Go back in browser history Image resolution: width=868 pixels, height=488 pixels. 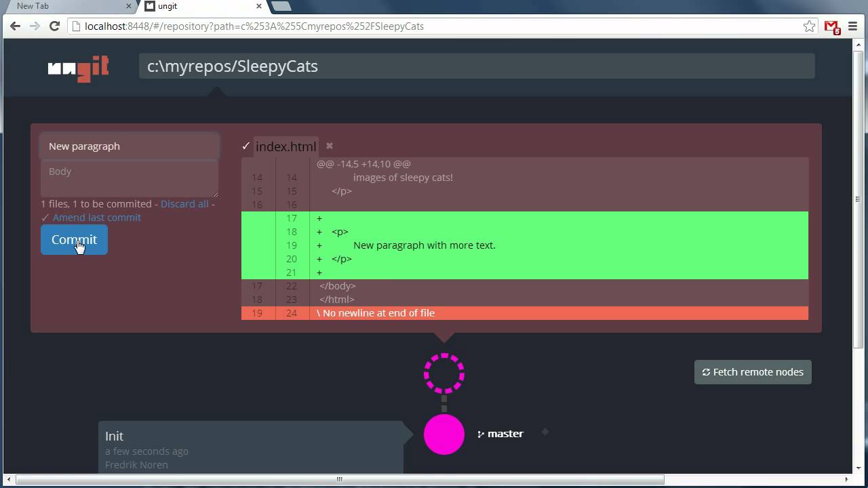[x=15, y=26]
